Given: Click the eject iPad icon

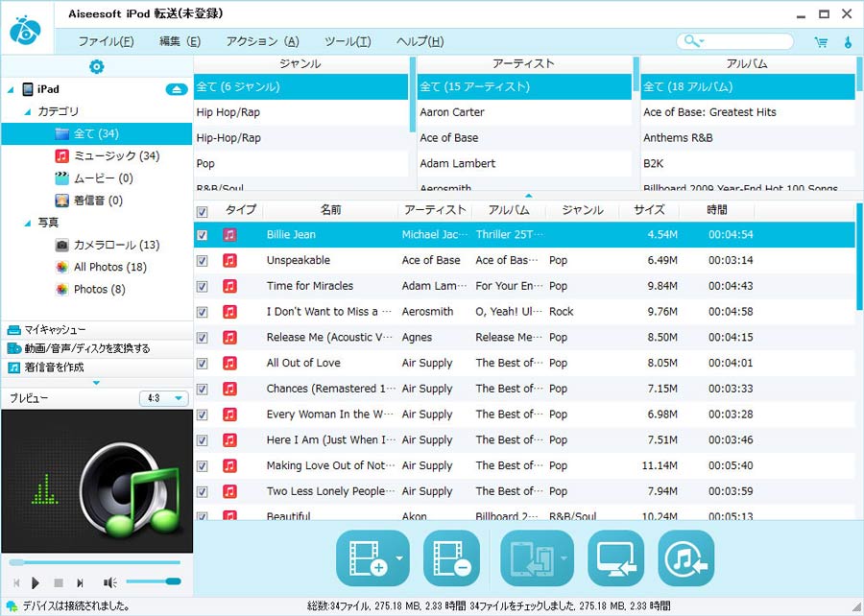Looking at the screenshot, I should point(176,89).
